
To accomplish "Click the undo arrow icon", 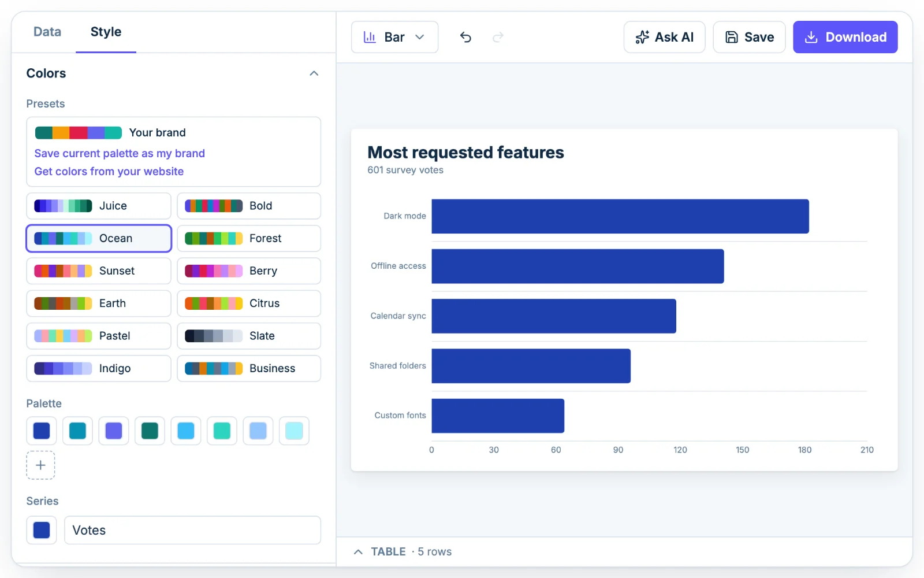I will pyautogui.click(x=465, y=37).
